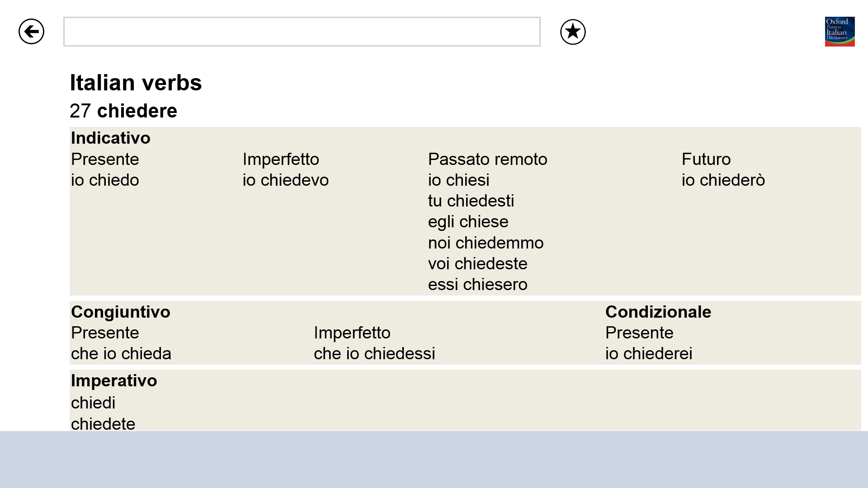The image size is (868, 488).
Task: Select the Condizionale heading
Action: [x=658, y=312]
